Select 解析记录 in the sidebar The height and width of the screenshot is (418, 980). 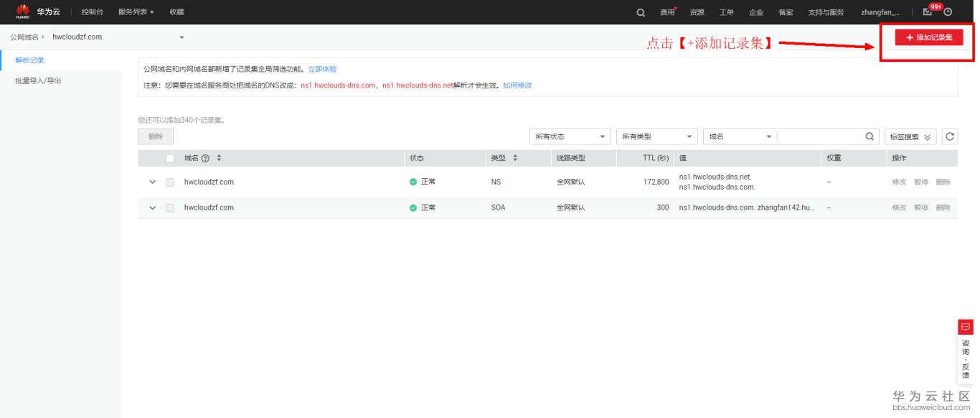[x=29, y=60]
